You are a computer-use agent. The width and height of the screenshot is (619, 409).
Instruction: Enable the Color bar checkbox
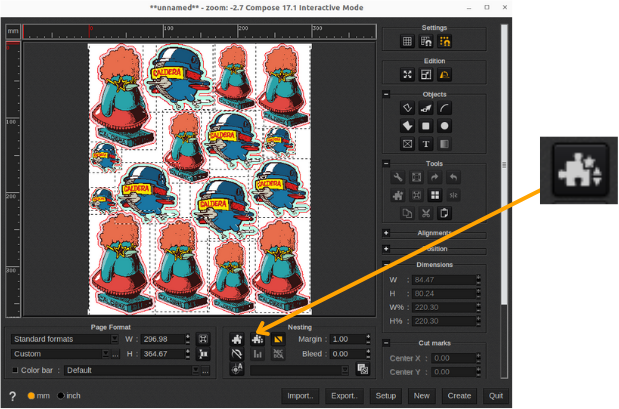coord(15,370)
